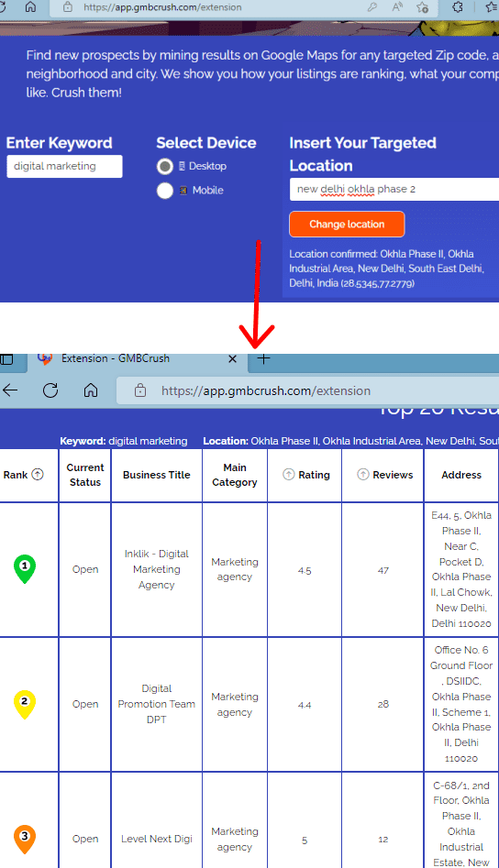Click the address cell starting with E44, 5, Okhla

click(x=461, y=569)
